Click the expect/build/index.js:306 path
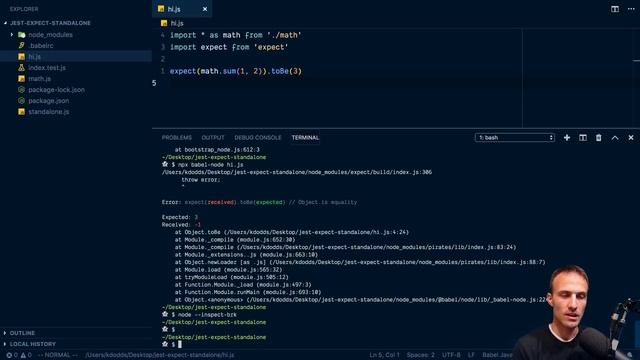Viewport: 640px width, 360px height. click(x=297, y=172)
